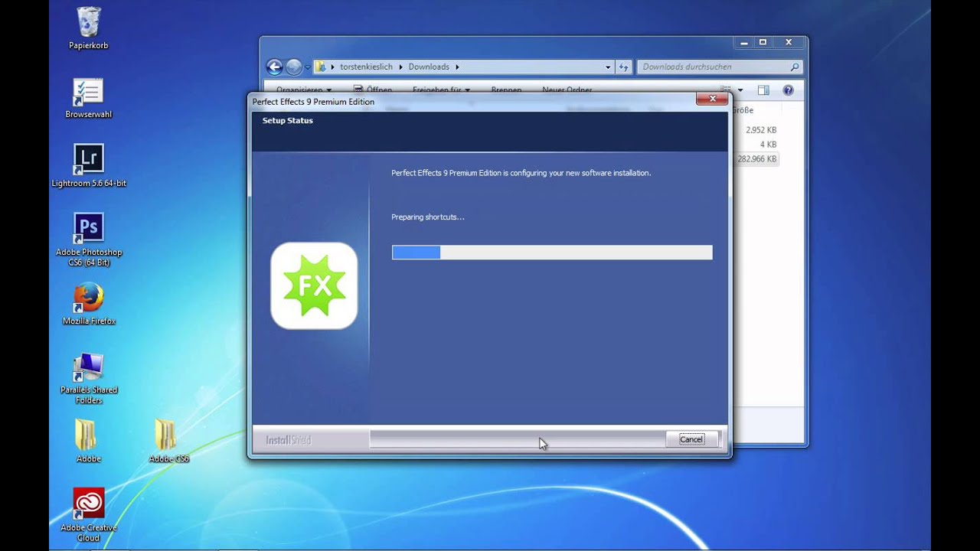Click the search magnifier icon in Explorer
980x551 pixels.
click(795, 67)
